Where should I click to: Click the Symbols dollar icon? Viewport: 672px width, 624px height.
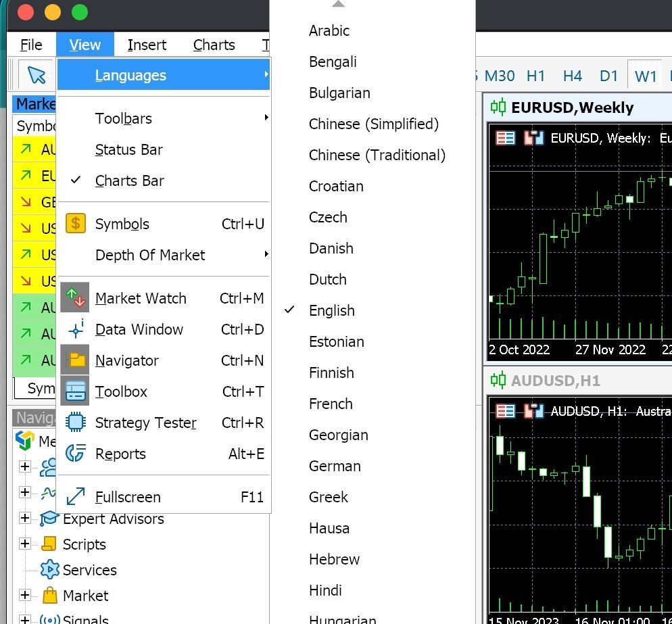[75, 224]
